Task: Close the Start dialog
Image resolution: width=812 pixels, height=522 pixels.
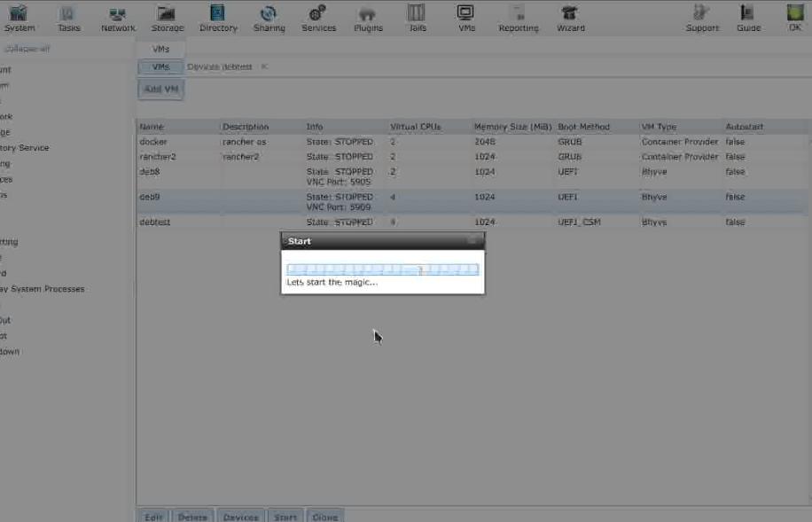Action: [x=472, y=241]
